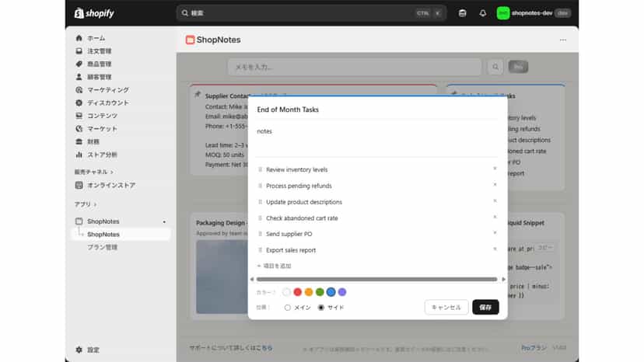Choose the red color swatch

click(x=297, y=292)
